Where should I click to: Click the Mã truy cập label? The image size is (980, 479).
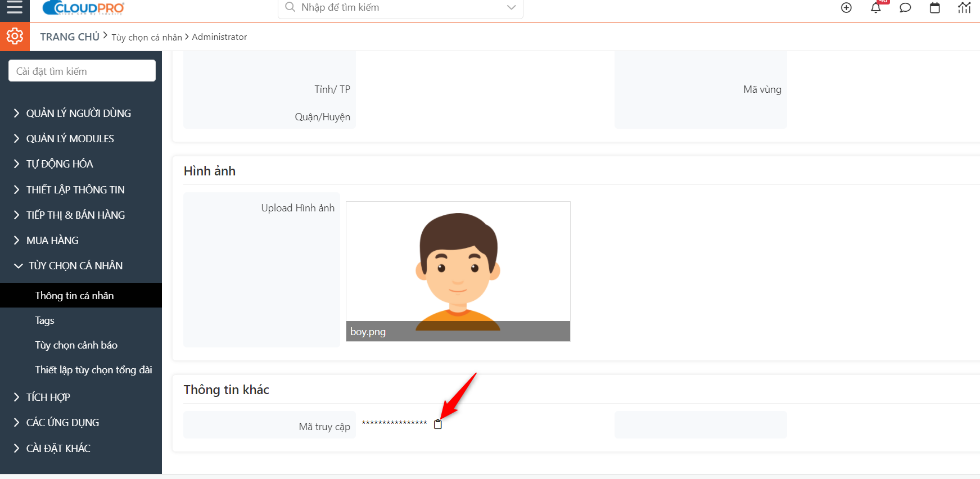(324, 427)
